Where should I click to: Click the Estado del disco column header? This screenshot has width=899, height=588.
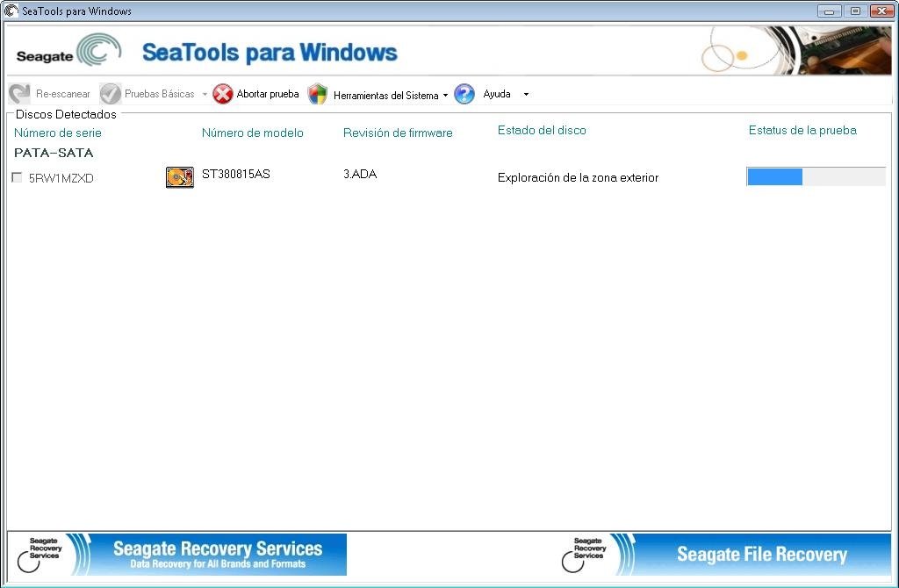(542, 130)
